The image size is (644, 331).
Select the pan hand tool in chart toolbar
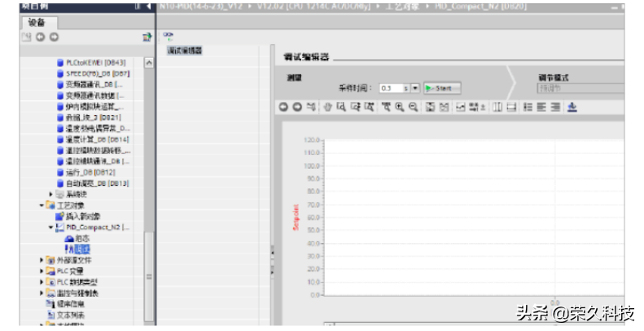point(327,107)
